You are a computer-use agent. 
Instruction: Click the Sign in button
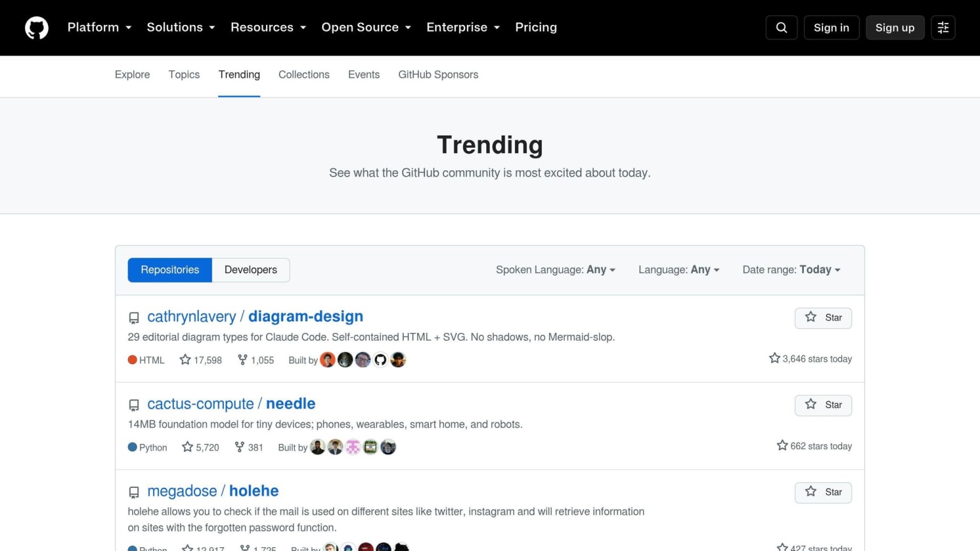coord(831,27)
